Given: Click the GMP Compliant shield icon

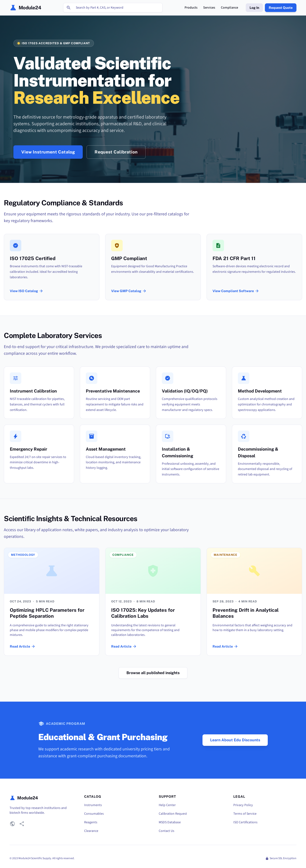Looking at the screenshot, I should (117, 245).
